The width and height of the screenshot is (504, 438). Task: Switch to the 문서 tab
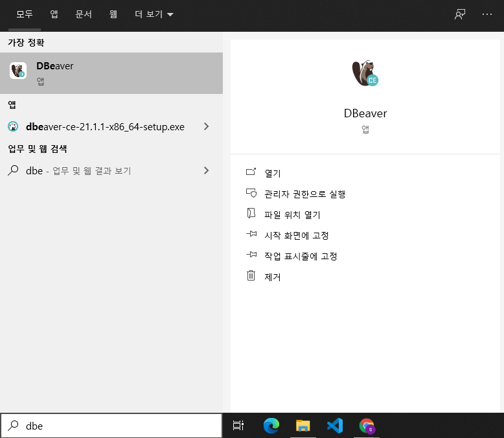pos(84,14)
